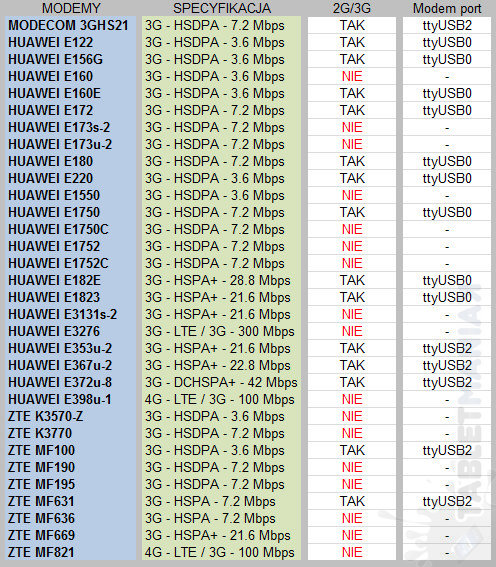The image size is (496, 567).
Task: Click the red NIE for HUAWEI E160
Action: coord(352,76)
